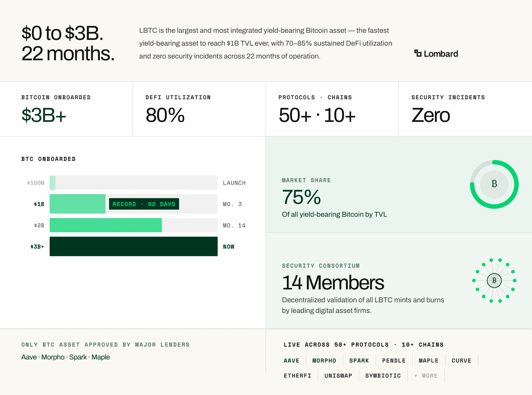Click the SECURITY INCIDENTS label
The height and width of the screenshot is (395, 532).
pos(448,97)
